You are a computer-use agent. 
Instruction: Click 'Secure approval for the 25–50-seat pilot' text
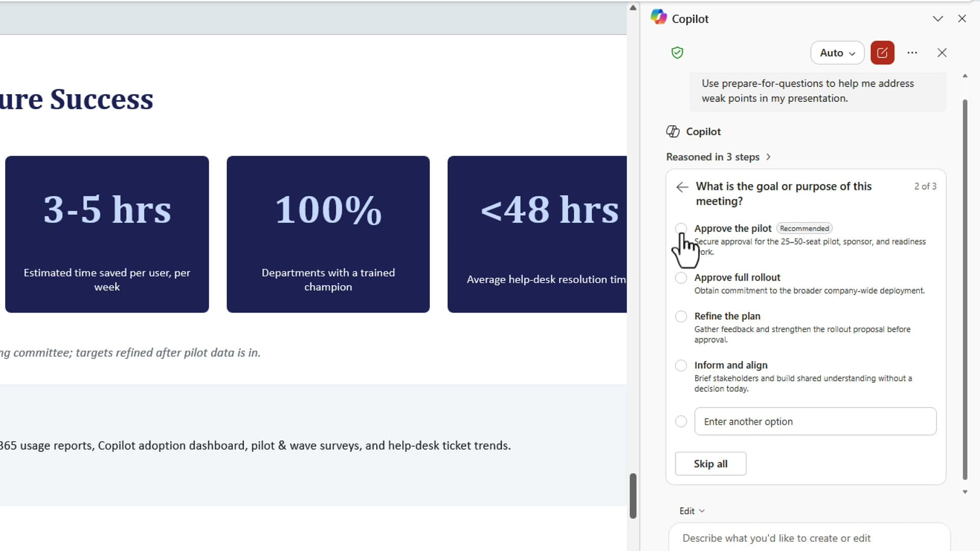pyautogui.click(x=810, y=246)
